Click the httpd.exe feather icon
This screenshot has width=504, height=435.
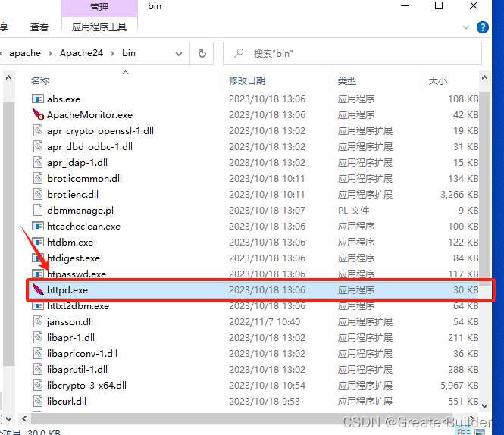click(38, 289)
